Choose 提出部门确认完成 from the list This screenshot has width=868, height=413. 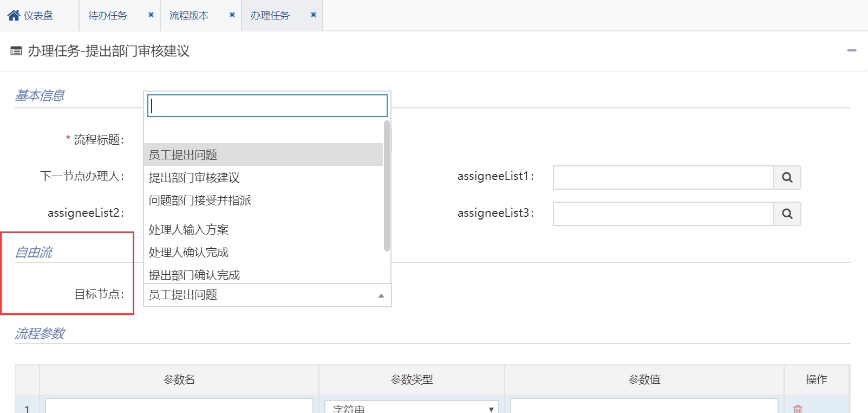point(263,275)
